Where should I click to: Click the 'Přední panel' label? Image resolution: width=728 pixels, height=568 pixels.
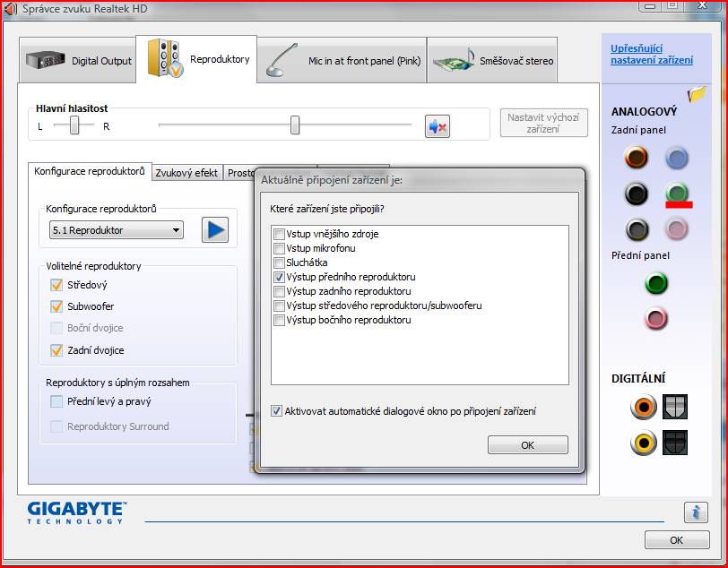point(640,255)
